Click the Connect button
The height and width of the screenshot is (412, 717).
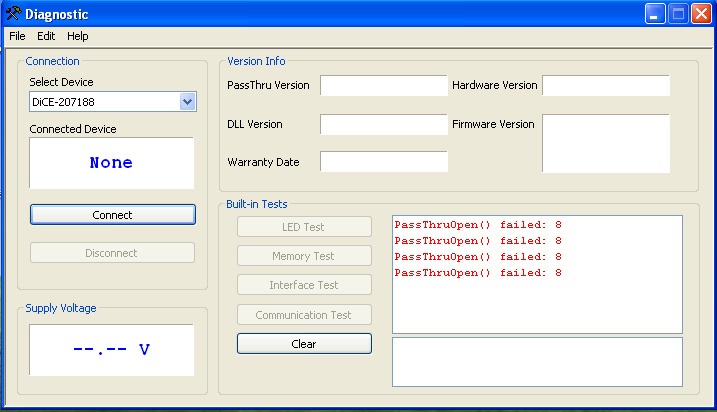(113, 215)
